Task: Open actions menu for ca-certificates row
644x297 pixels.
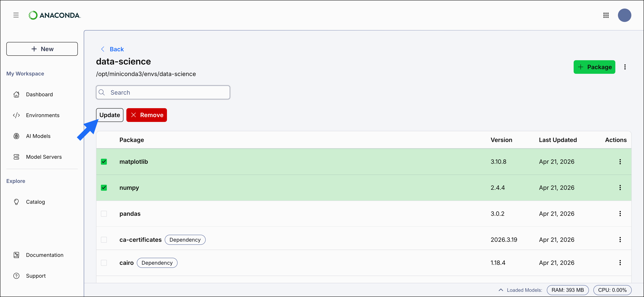Action: click(x=620, y=240)
